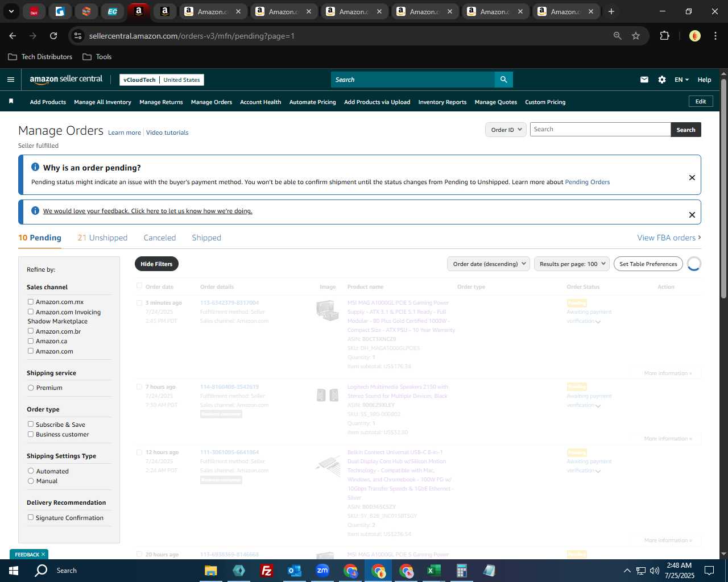Click the Search button beside order search
The image size is (728, 582).
click(686, 130)
